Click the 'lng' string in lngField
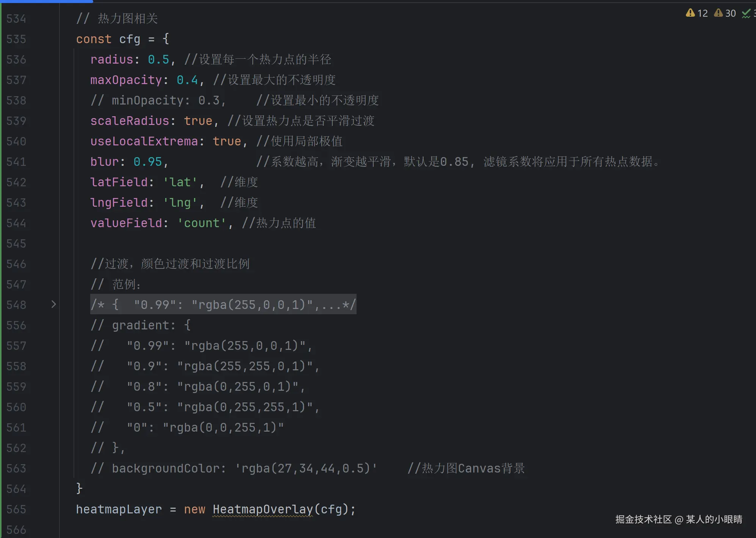 [180, 203]
